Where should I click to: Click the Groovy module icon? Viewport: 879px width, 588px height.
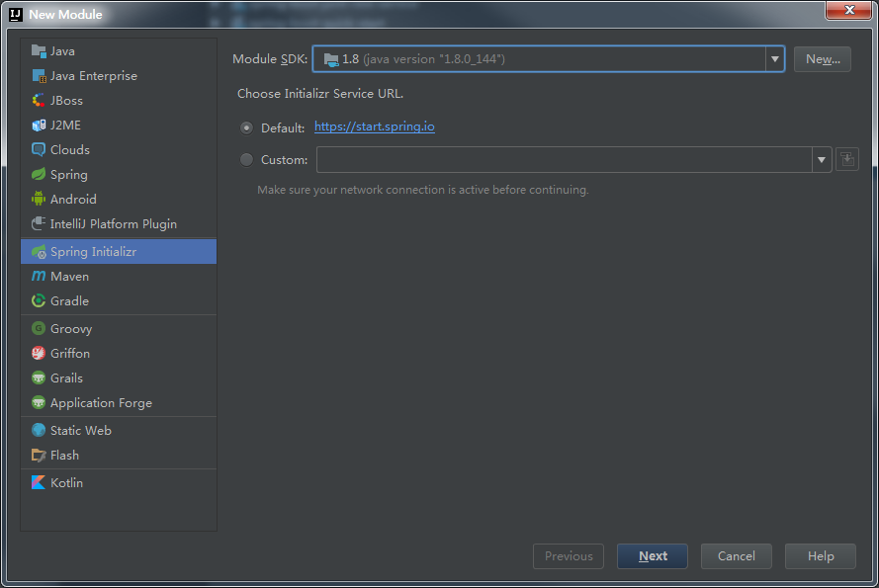tap(39, 329)
